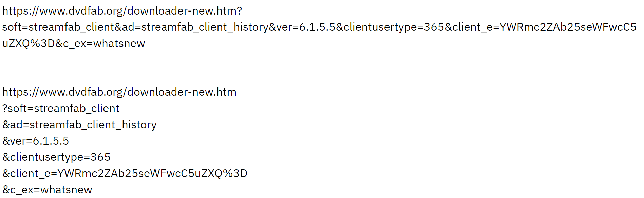Click the URL line ending in downloader-new.htm without question mark

click(x=119, y=92)
